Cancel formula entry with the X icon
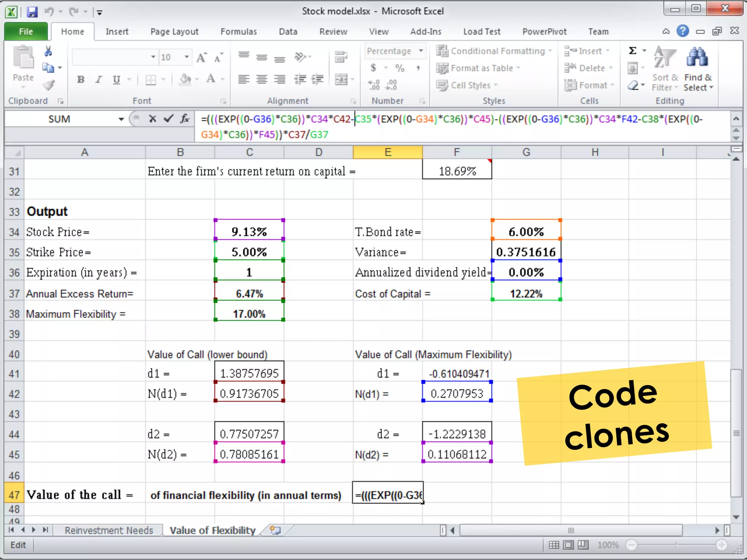The image size is (747, 560). point(153,119)
